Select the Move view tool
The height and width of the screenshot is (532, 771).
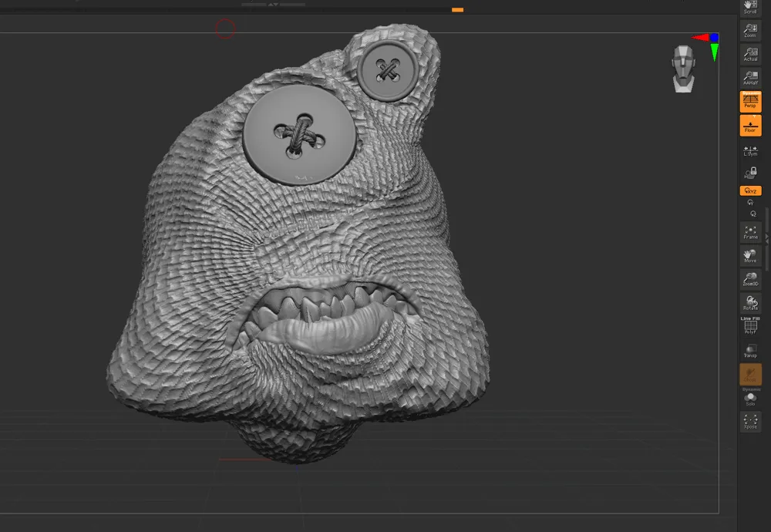pyautogui.click(x=750, y=256)
